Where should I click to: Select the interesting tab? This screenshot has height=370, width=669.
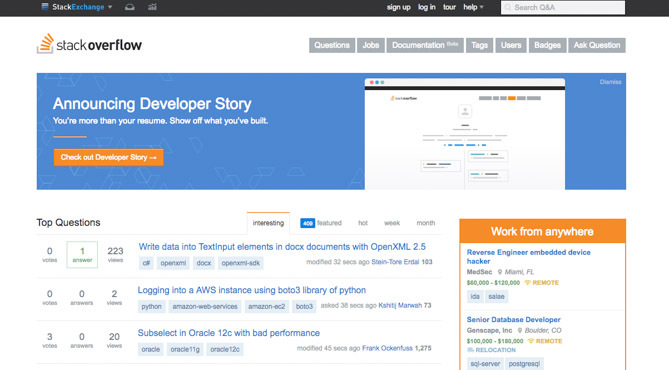point(268,223)
